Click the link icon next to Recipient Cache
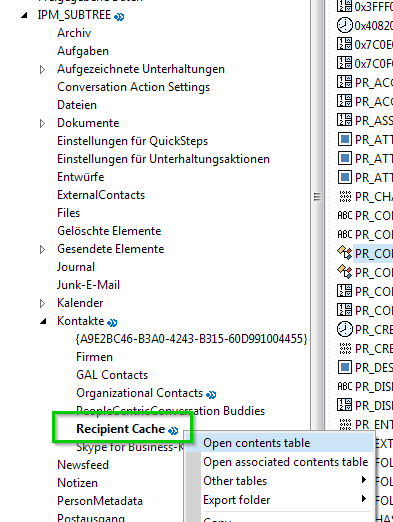This screenshot has width=393, height=522. (x=173, y=431)
